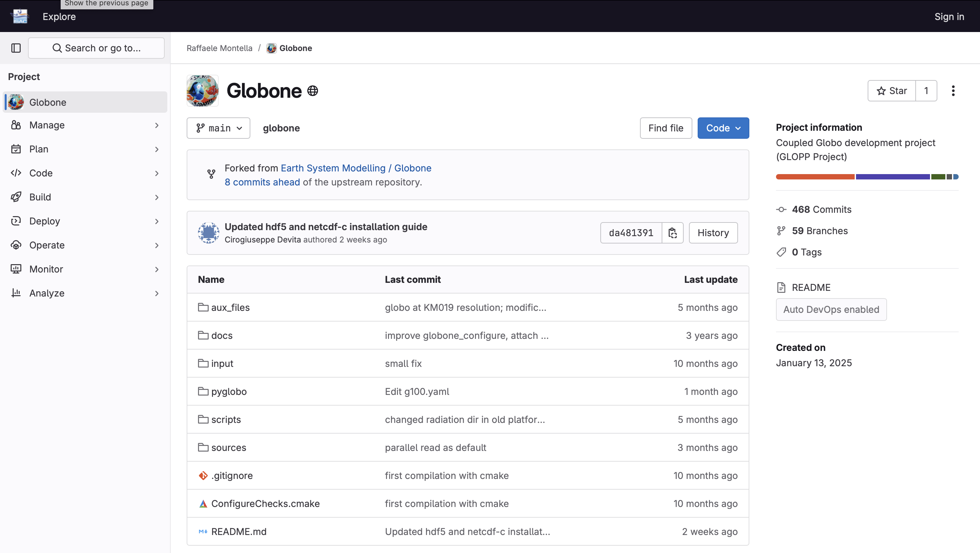
Task: Click chevron next to Monitor
Action: point(157,269)
